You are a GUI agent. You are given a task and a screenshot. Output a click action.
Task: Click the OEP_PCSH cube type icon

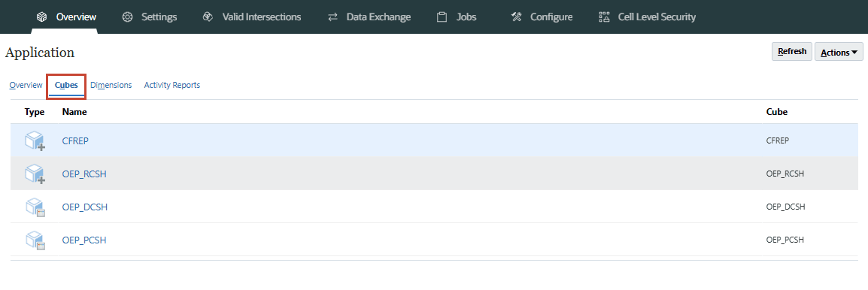[x=35, y=240]
